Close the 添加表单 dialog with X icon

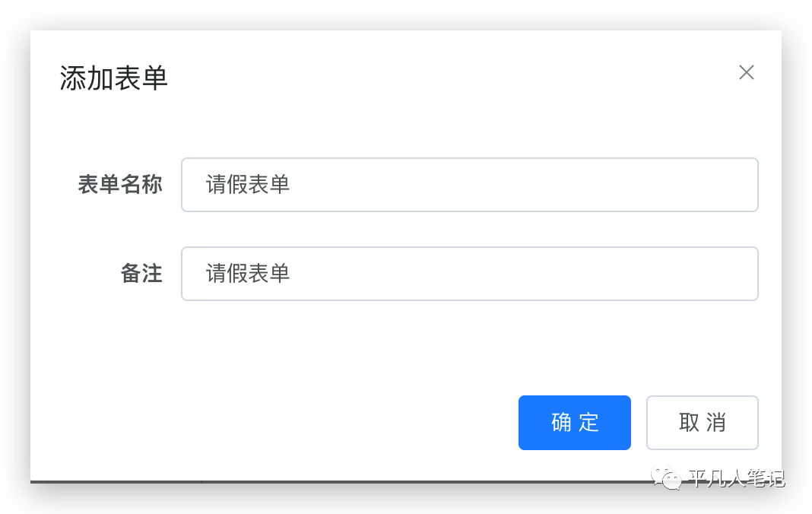point(746,72)
